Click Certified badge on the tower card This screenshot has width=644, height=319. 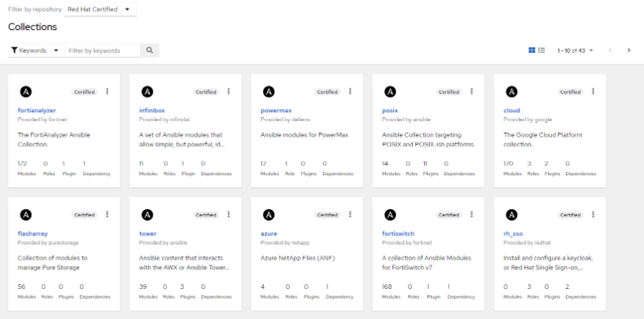[x=206, y=215]
